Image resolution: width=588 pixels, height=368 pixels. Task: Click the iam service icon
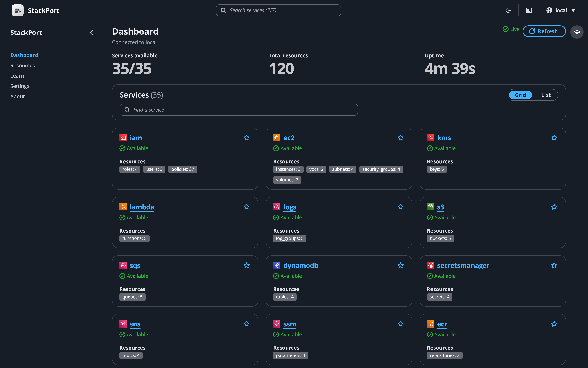(123, 138)
